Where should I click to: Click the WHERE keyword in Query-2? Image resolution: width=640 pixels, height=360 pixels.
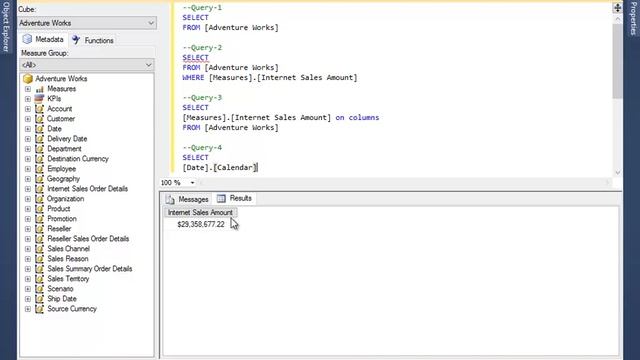193,78
